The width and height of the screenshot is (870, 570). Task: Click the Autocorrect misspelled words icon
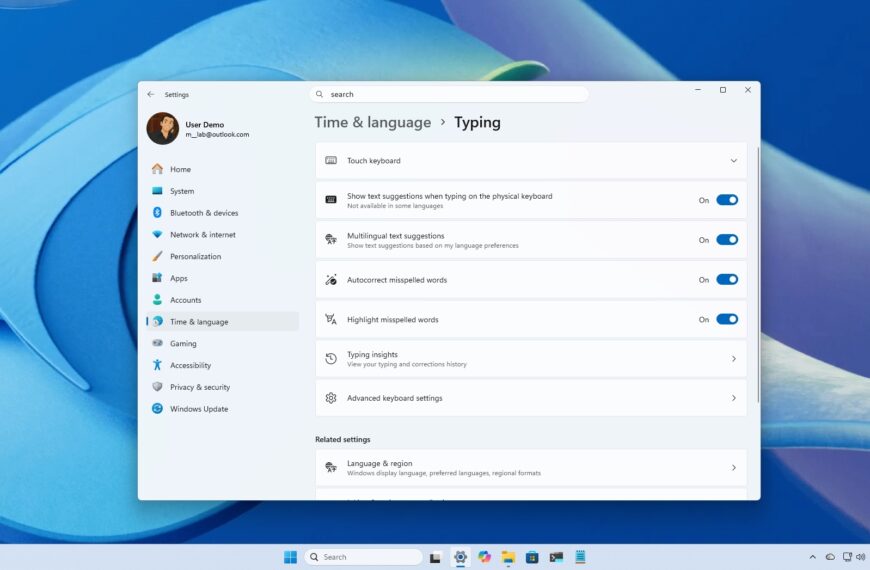[331, 280]
